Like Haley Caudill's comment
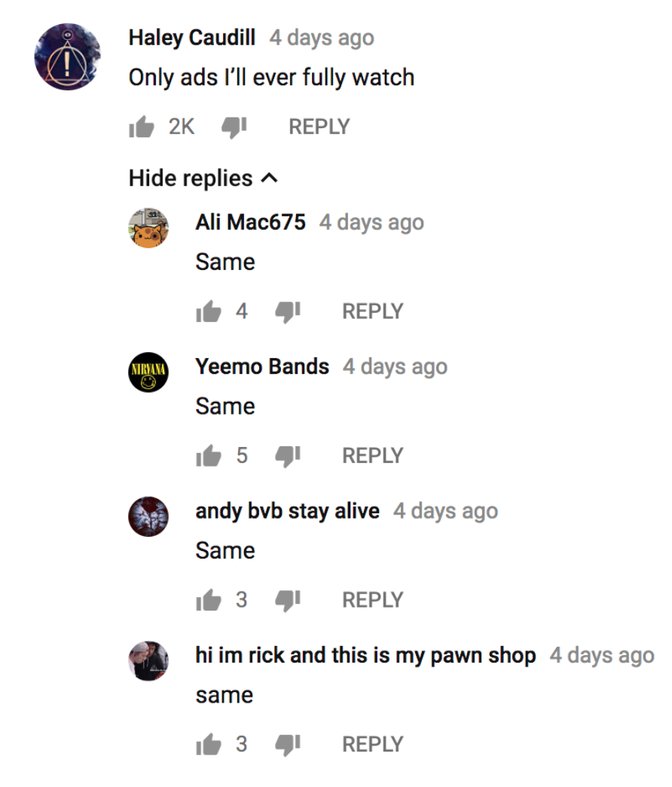 [142, 127]
